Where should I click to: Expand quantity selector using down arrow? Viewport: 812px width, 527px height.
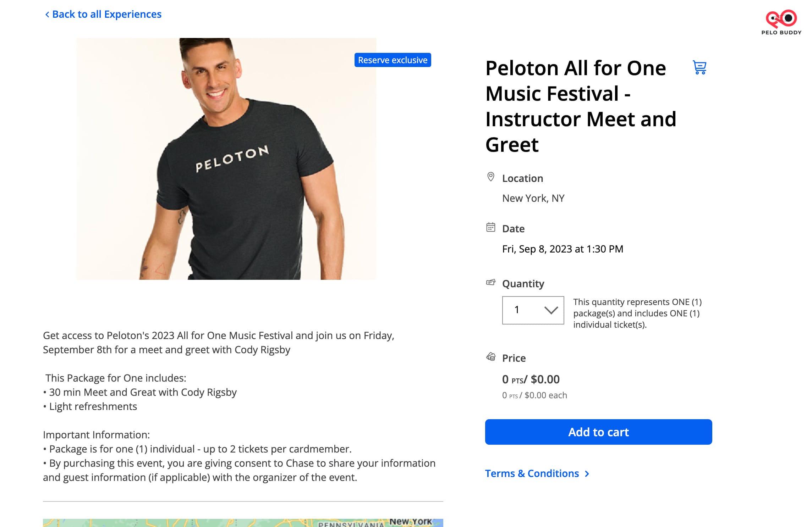pyautogui.click(x=551, y=310)
